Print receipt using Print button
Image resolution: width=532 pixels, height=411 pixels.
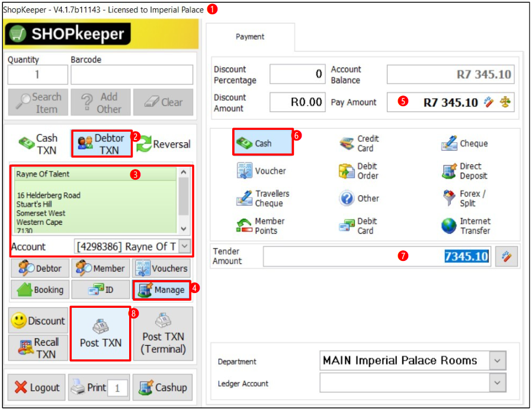[x=88, y=387]
